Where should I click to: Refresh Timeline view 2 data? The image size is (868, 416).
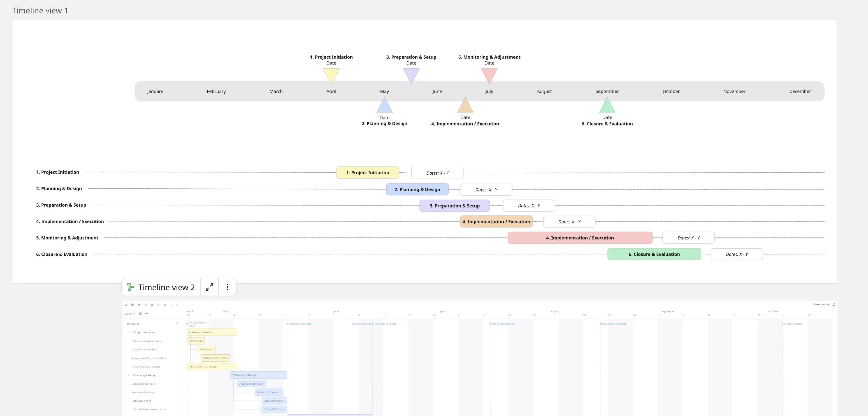point(126,305)
